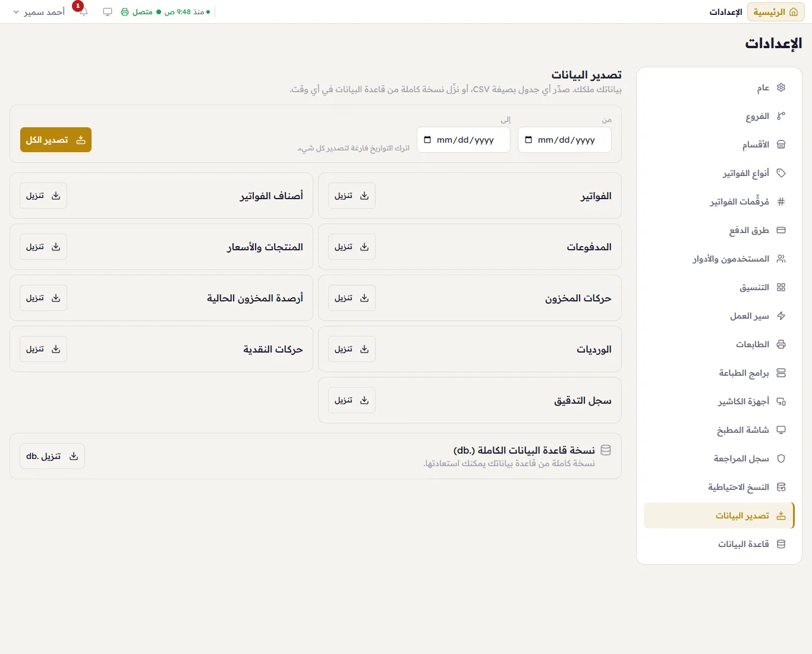Download أرصدة المخزون الحالية current stock
This screenshot has width=812, height=654.
pos(43,298)
